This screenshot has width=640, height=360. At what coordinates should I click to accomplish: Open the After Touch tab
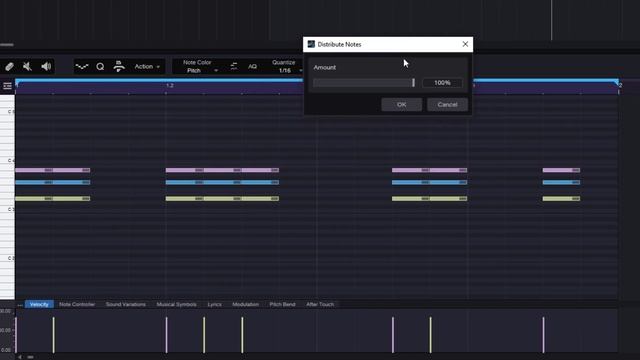point(320,304)
